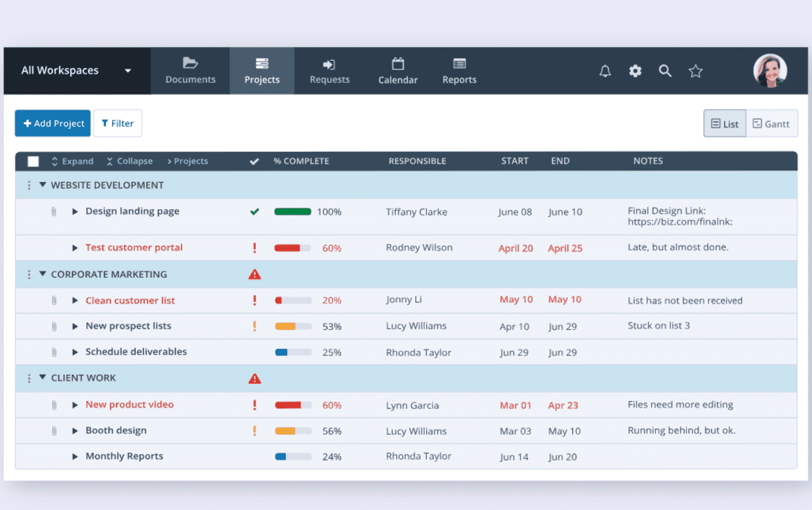Toggle the exclamation mark on Test customer portal

tap(255, 248)
